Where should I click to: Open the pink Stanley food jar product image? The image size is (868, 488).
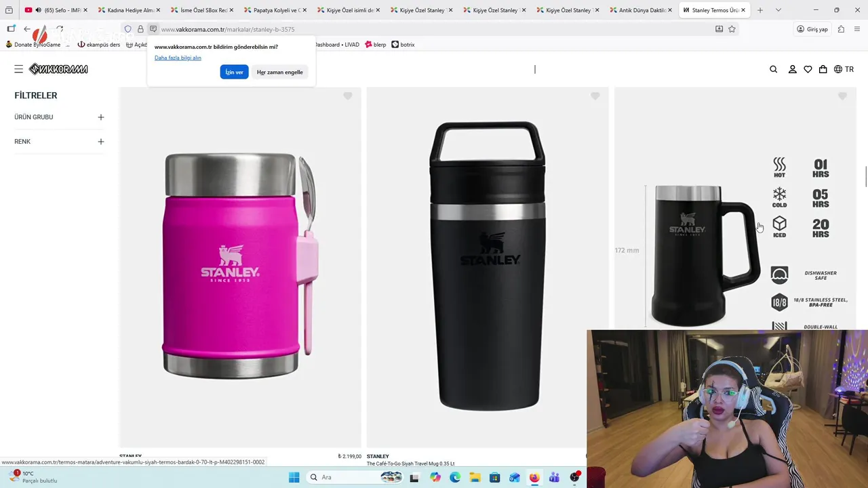pyautogui.click(x=240, y=267)
